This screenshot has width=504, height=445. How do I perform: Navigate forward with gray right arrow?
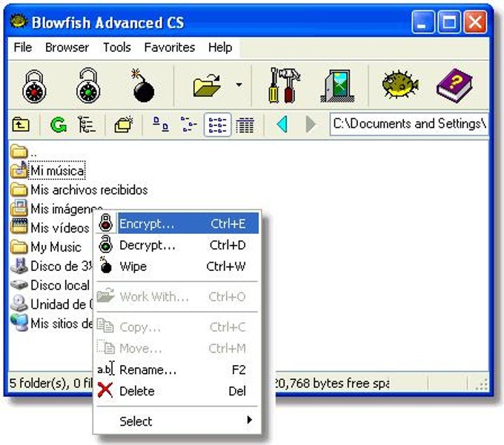tap(310, 124)
